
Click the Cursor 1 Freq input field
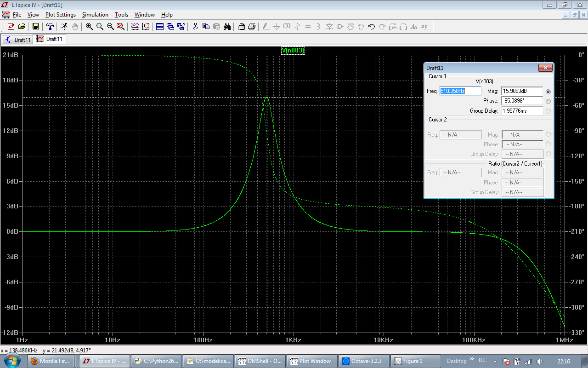(x=460, y=91)
